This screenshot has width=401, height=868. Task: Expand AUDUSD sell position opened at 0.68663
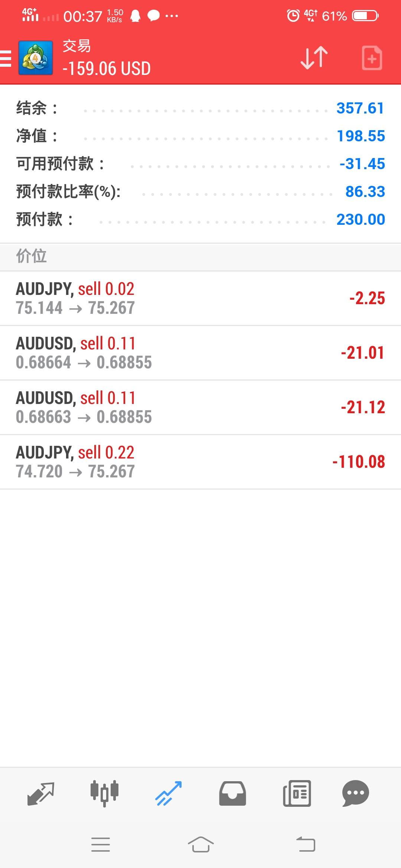[x=200, y=407]
